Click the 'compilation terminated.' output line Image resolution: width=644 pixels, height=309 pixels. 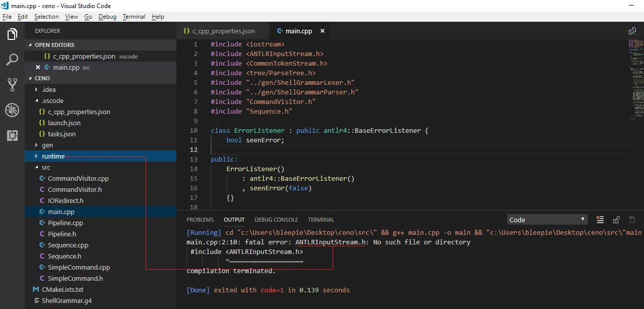click(x=231, y=271)
